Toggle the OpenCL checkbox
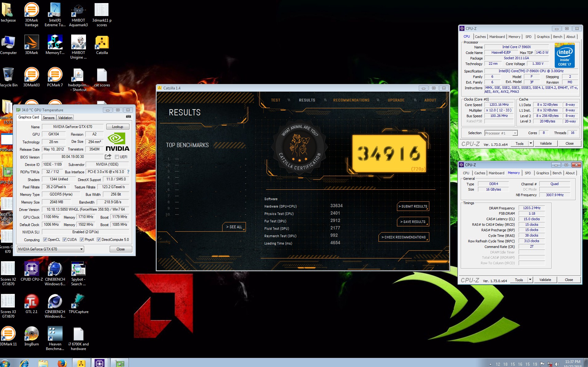 coord(45,240)
